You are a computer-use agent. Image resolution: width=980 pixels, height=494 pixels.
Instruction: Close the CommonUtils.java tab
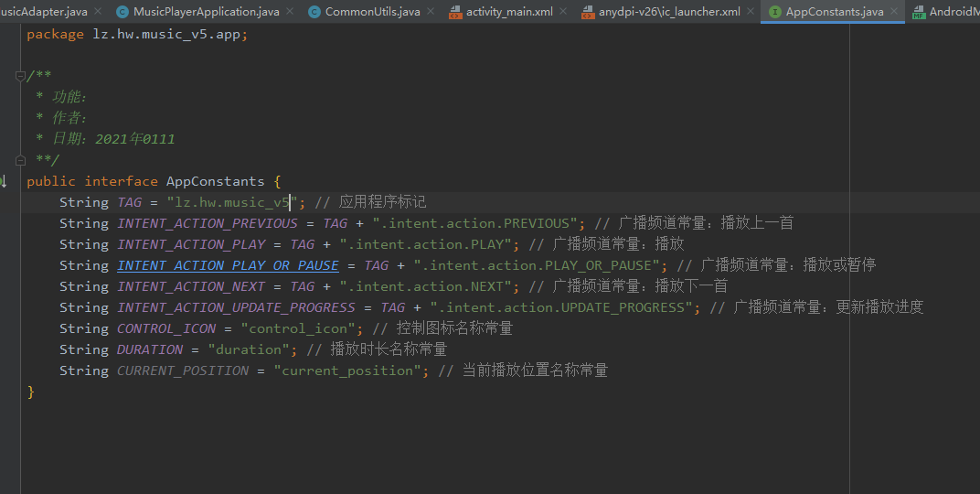[431, 11]
